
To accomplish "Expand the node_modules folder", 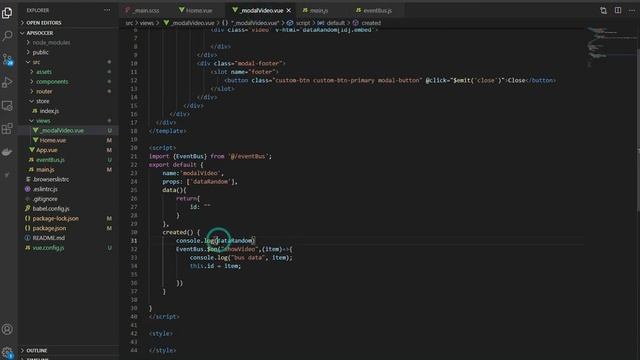I will [x=51, y=42].
